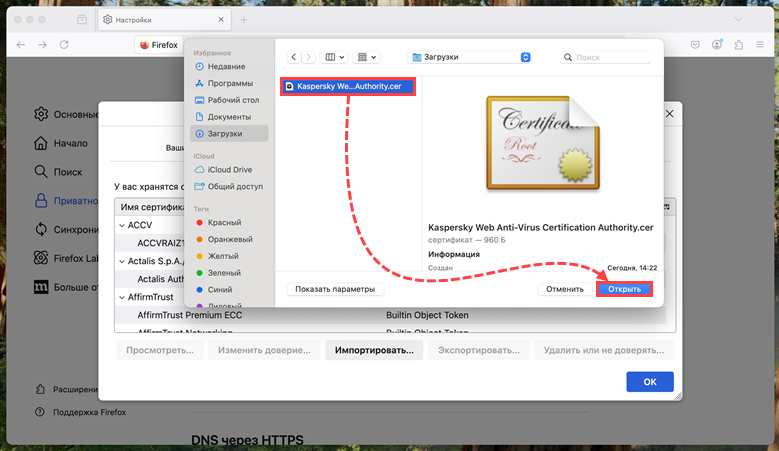Select the Kaspersky We...Authority.cer file
This screenshot has height=451, width=779.
(348, 86)
